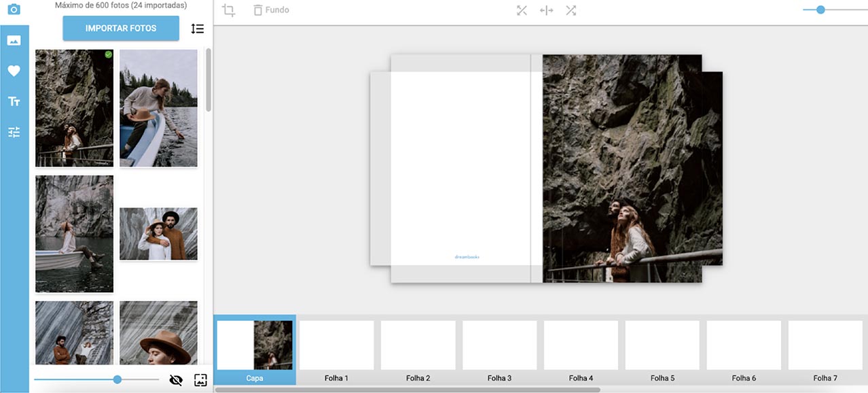
Task: Click the shuffle layout icon
Action: 571,10
